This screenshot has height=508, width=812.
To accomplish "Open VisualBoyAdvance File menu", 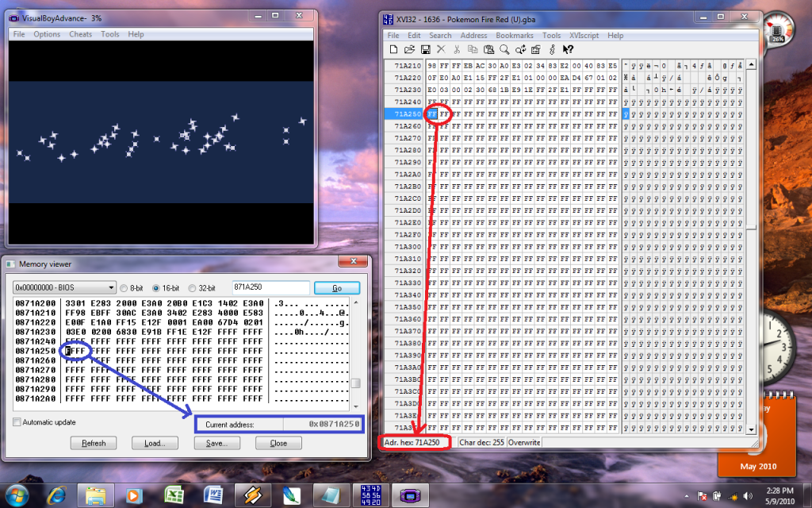I will tap(19, 34).
